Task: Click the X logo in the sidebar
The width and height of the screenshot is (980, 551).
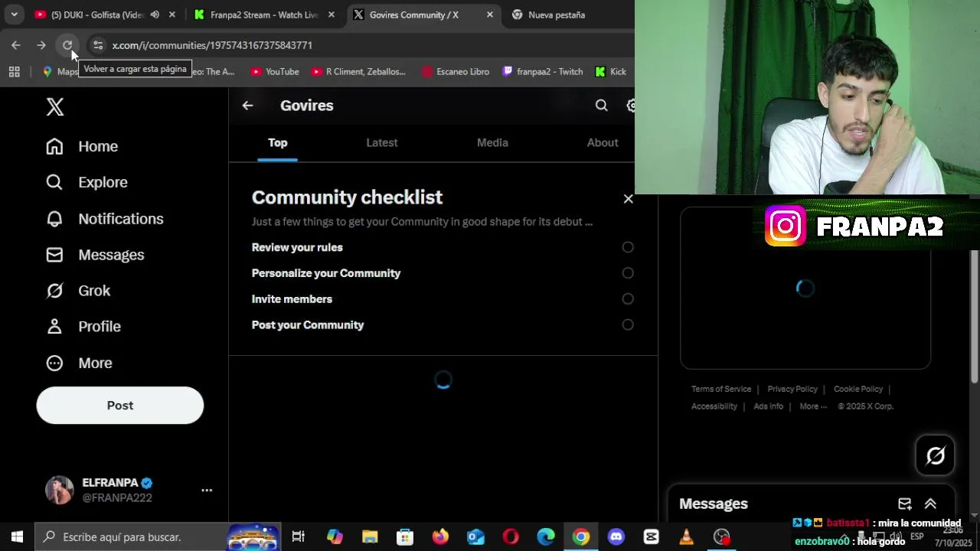Action: (55, 107)
